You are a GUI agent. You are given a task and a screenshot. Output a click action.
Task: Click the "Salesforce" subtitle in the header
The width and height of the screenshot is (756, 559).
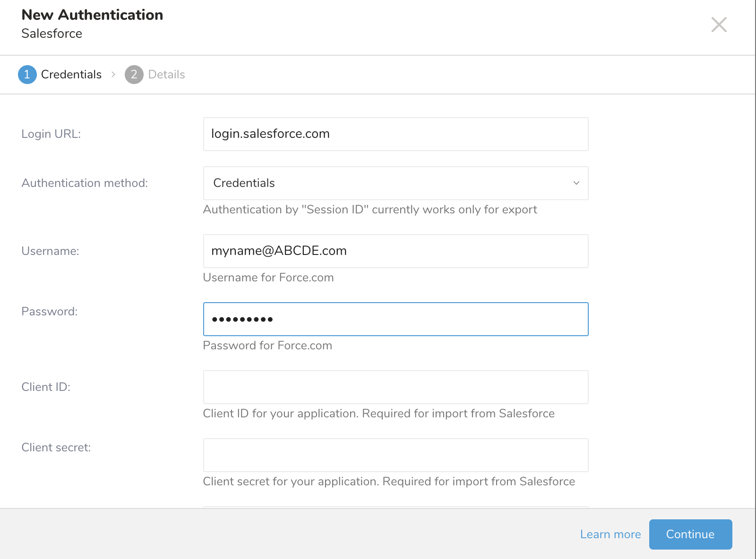52,34
